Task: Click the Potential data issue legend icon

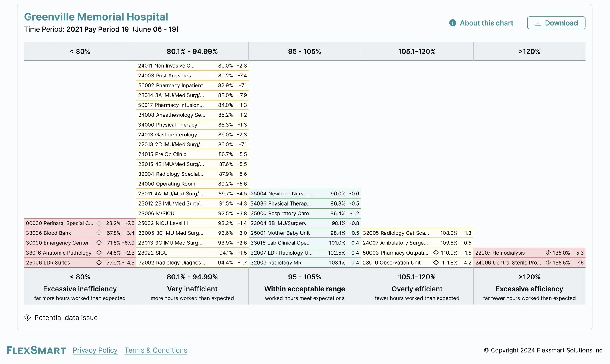Action: tap(28, 318)
